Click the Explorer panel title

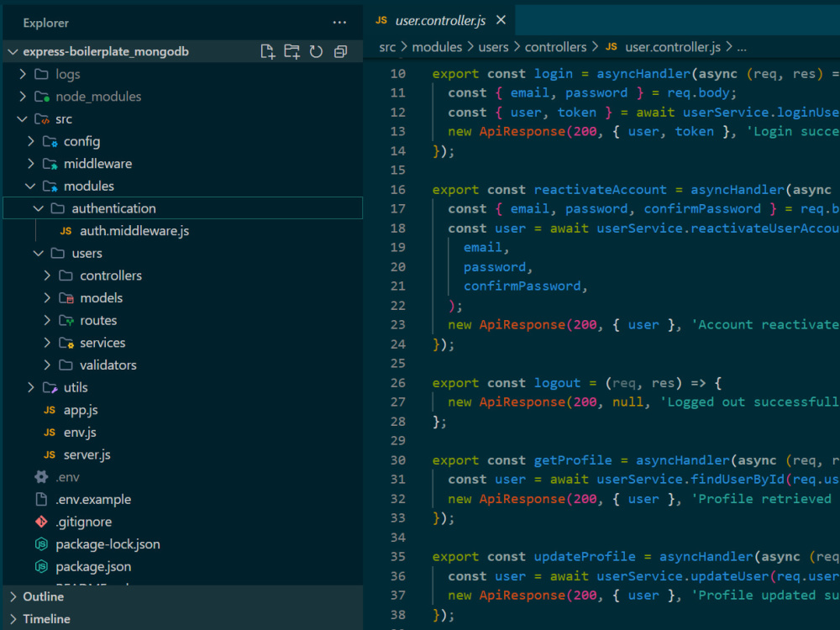45,23
